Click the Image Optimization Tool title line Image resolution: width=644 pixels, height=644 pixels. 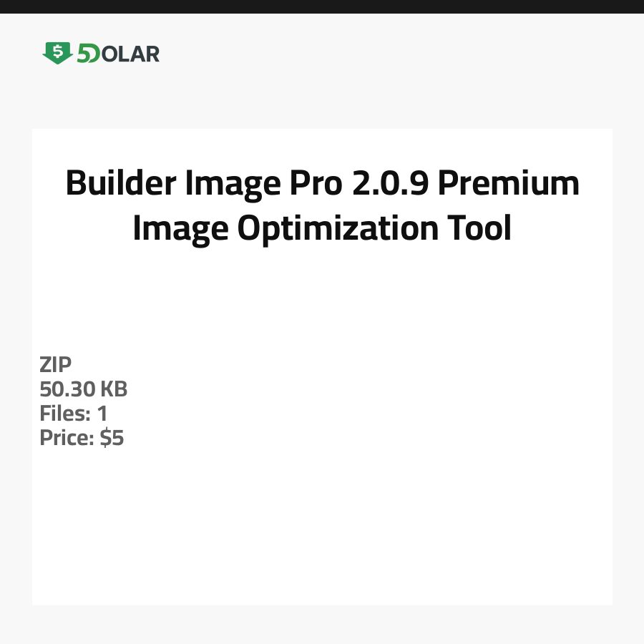322,229
